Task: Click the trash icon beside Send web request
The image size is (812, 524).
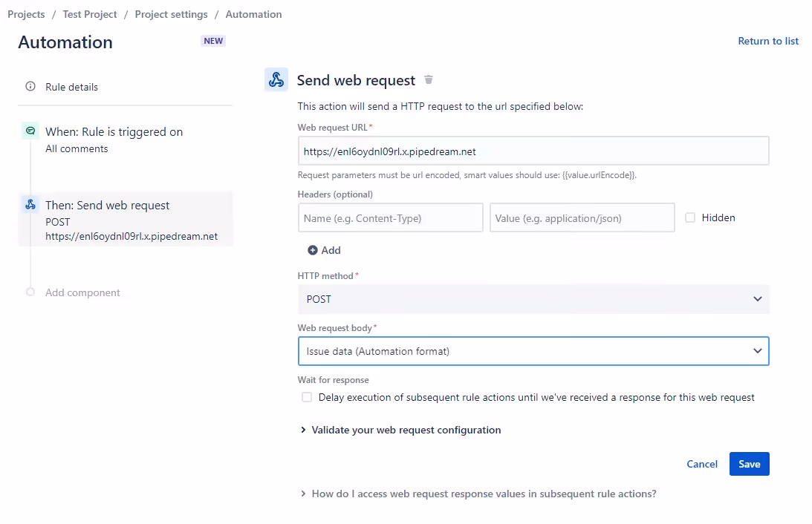Action: point(428,79)
